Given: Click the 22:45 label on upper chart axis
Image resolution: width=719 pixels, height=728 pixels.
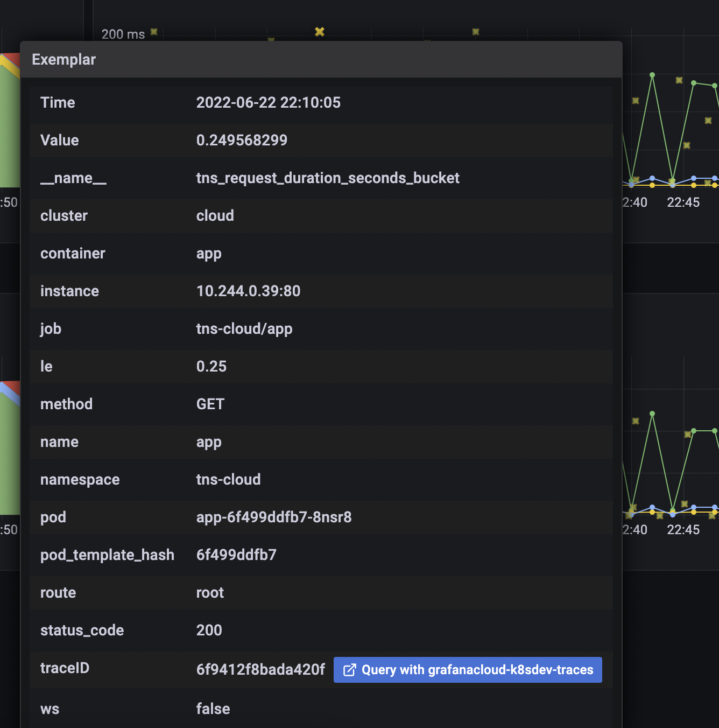Looking at the screenshot, I should [x=683, y=202].
